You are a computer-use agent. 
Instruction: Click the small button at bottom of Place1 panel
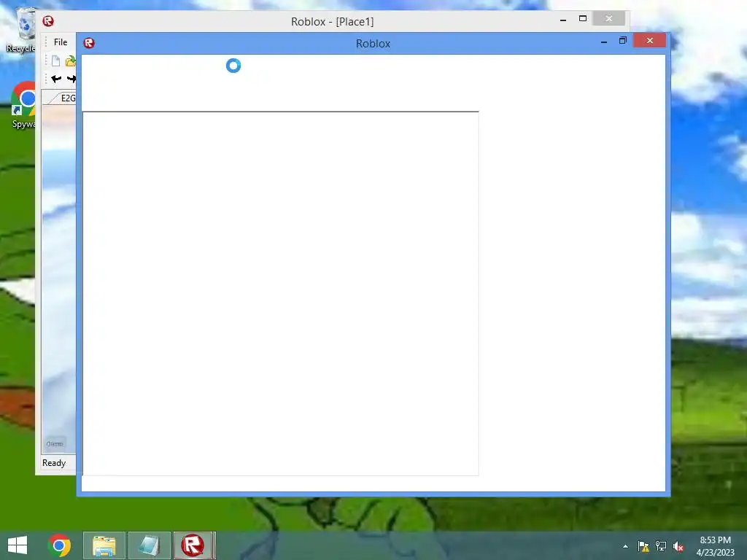click(x=55, y=444)
